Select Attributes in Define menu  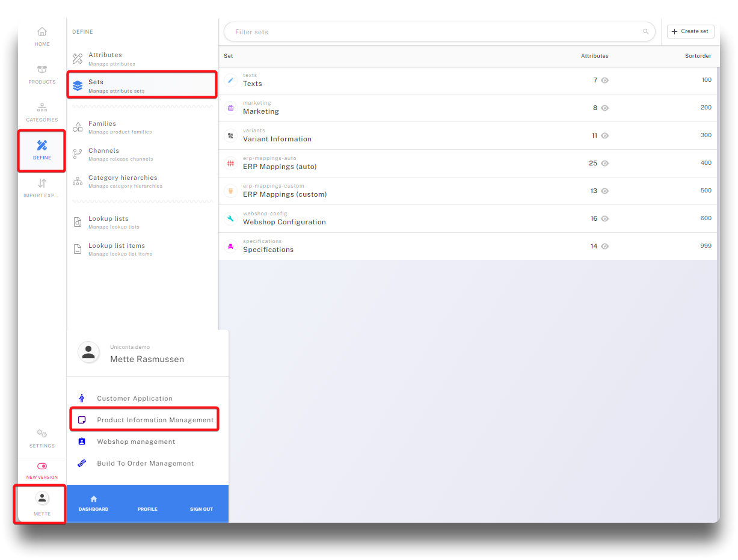point(105,55)
